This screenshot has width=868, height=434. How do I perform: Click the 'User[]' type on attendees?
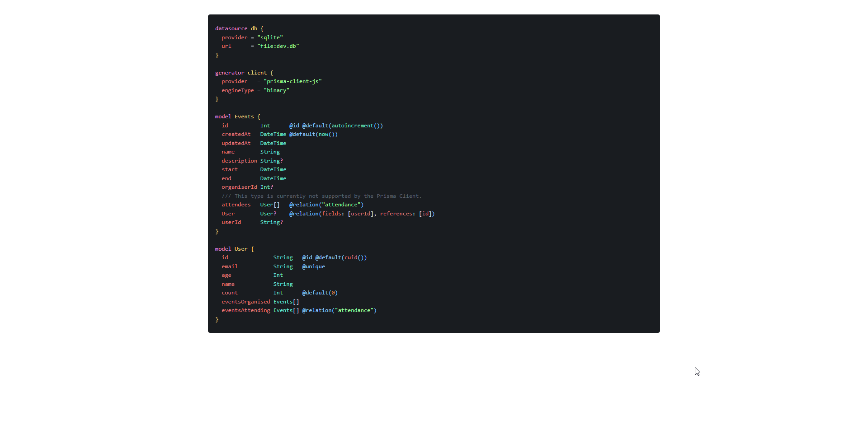[x=270, y=205]
